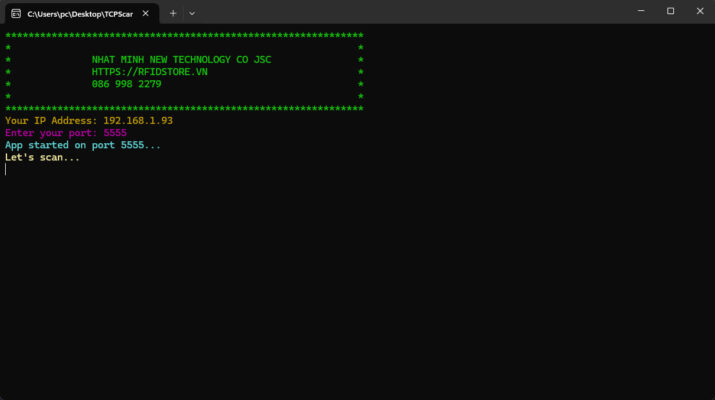The image size is (715, 400).
Task: Click the blinking cursor below Let's scan
Action: coord(6,169)
